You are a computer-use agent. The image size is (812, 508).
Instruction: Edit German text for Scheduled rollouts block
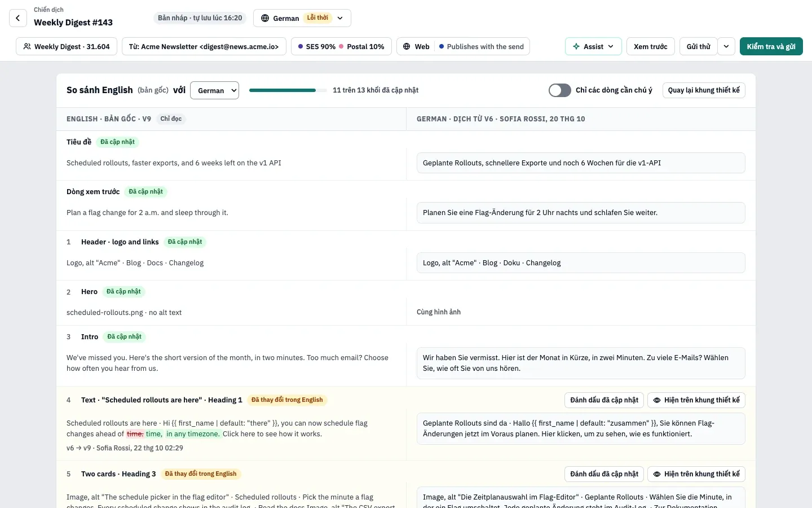point(581,428)
